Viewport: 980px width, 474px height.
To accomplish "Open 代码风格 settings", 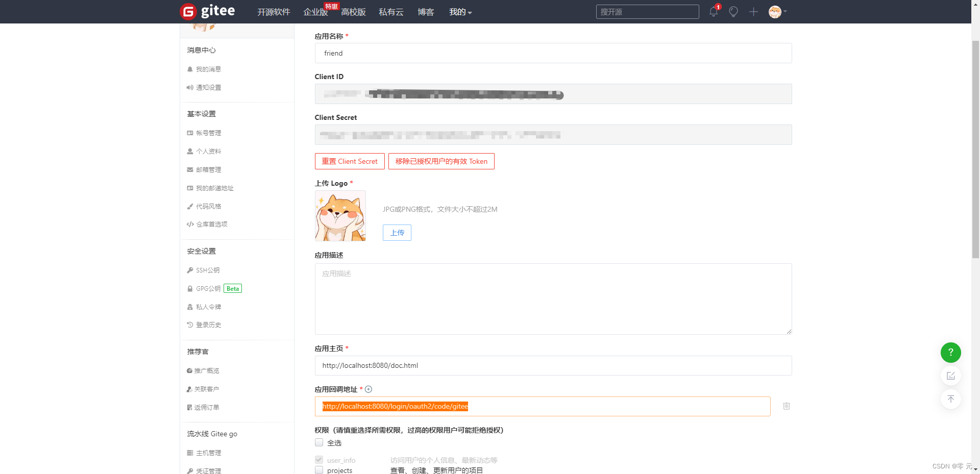I will coord(208,206).
